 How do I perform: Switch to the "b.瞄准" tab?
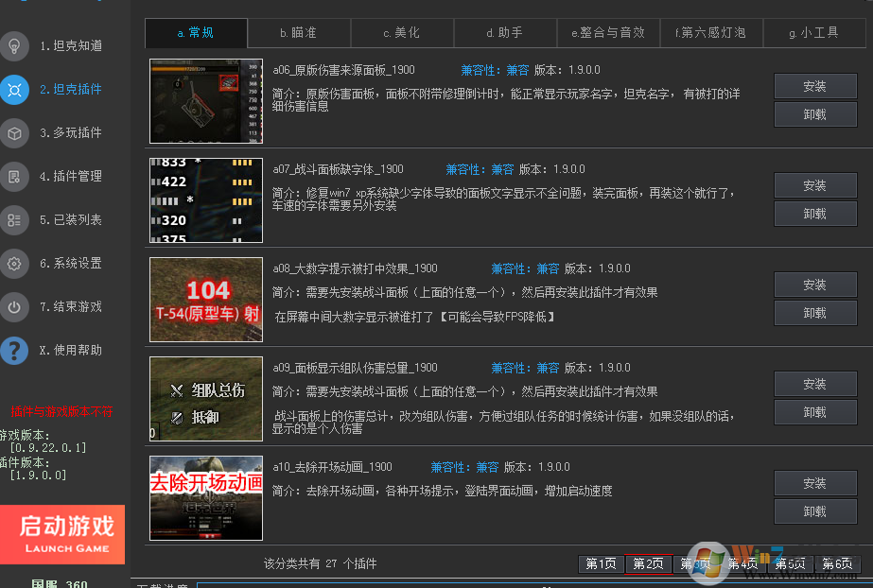(x=298, y=32)
